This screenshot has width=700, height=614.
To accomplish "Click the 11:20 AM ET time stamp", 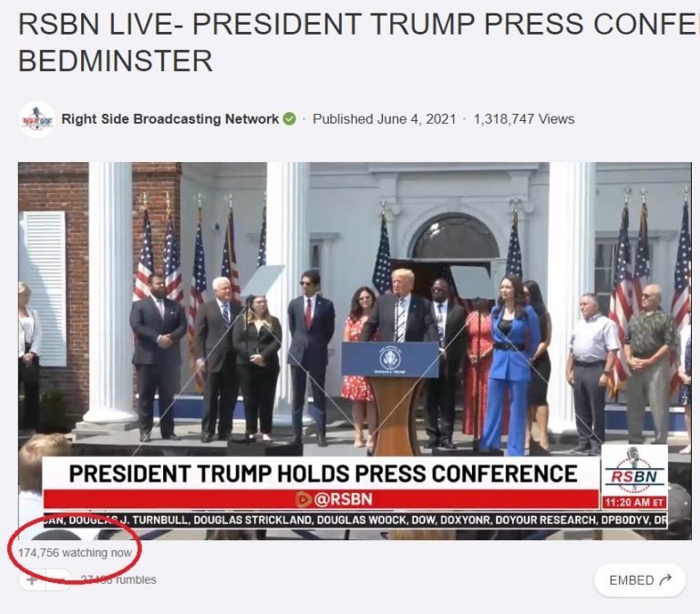I will 634,503.
